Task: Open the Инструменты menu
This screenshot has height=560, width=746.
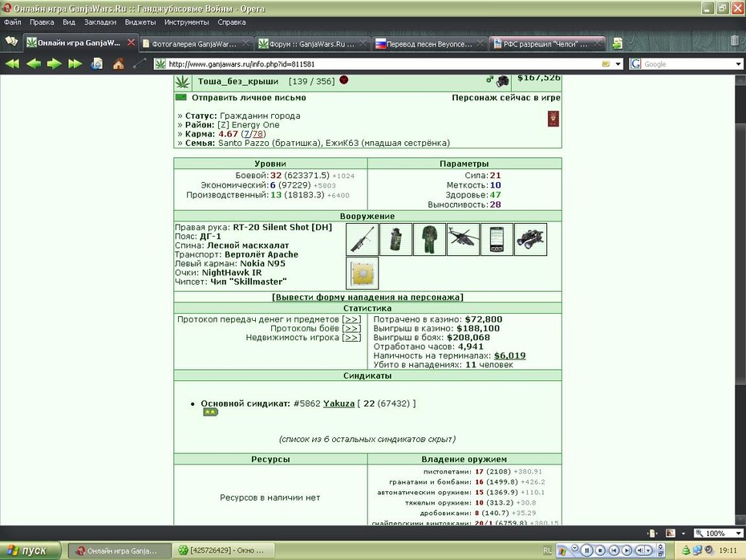Action: click(186, 22)
